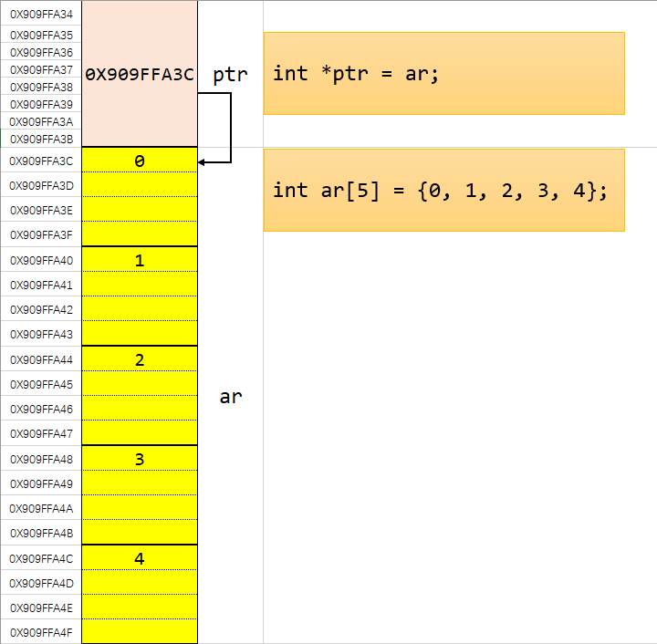Click the yellow cell with value 2

140,359
